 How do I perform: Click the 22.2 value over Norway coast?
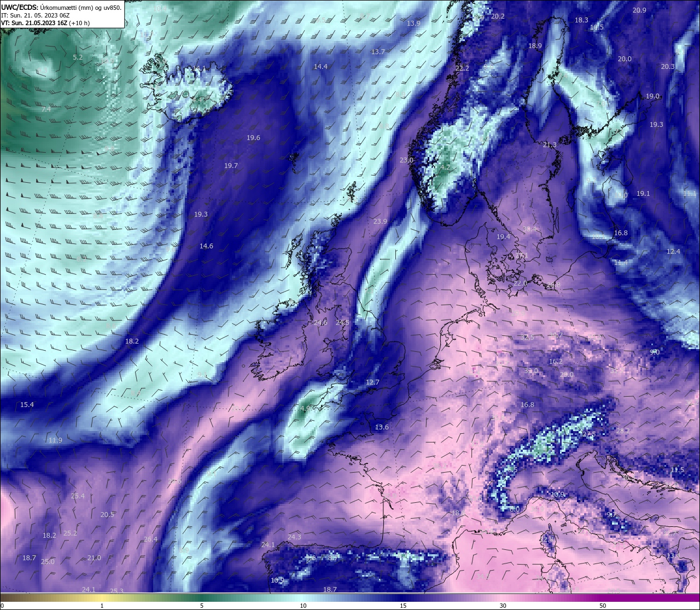pyautogui.click(x=462, y=68)
